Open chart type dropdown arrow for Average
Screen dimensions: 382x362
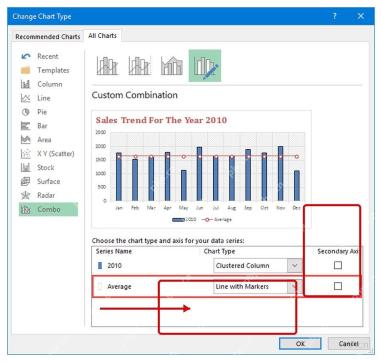point(295,287)
